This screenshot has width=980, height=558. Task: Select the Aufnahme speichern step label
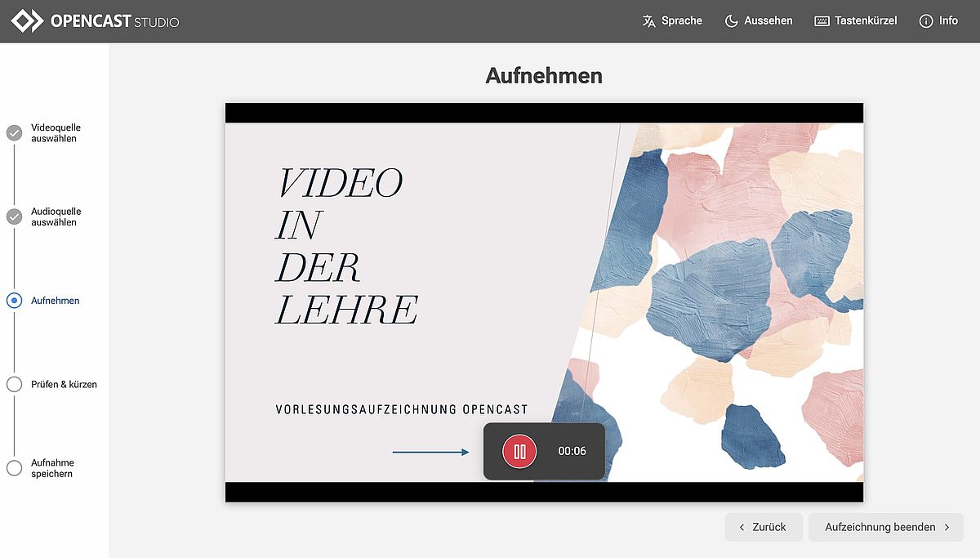point(53,468)
